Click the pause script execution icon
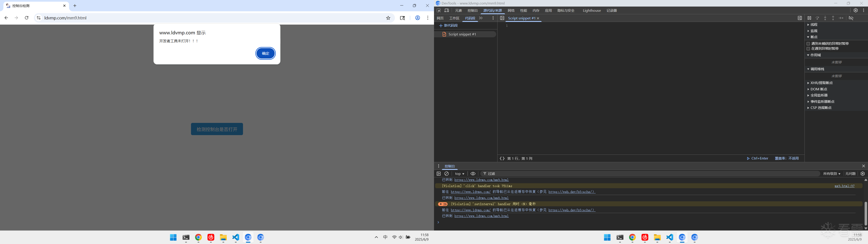This screenshot has height=244, width=868. (809, 18)
